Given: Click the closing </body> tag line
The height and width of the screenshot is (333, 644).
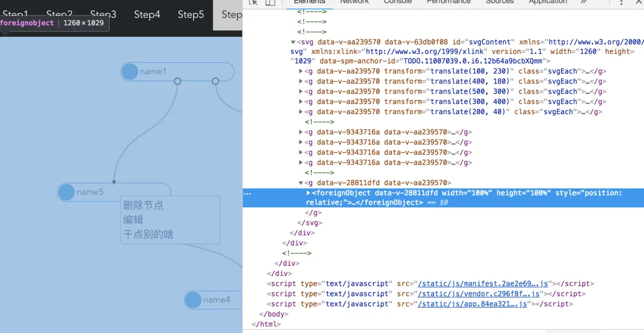Looking at the screenshot, I should pos(274,314).
